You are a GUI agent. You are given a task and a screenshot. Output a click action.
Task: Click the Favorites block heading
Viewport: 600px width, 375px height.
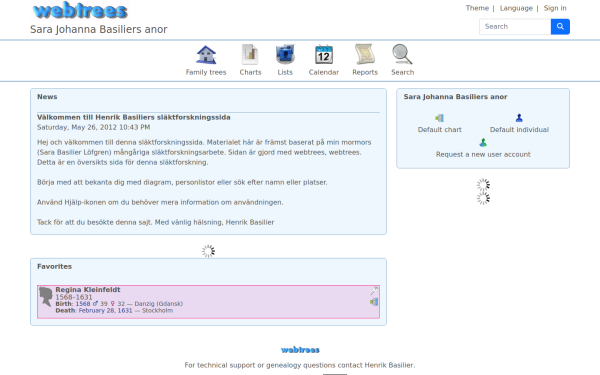point(54,266)
